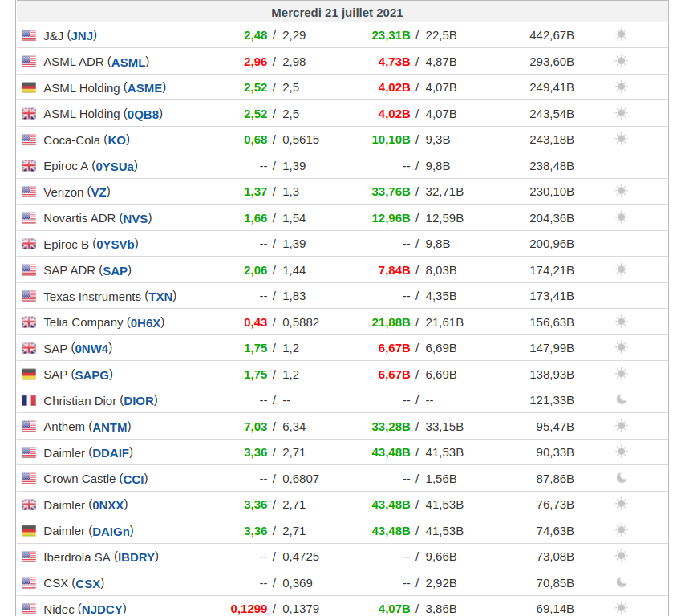Image resolution: width=685 pixels, height=616 pixels.
Task: Click the 442,67B market cap value
Action: point(552,35)
